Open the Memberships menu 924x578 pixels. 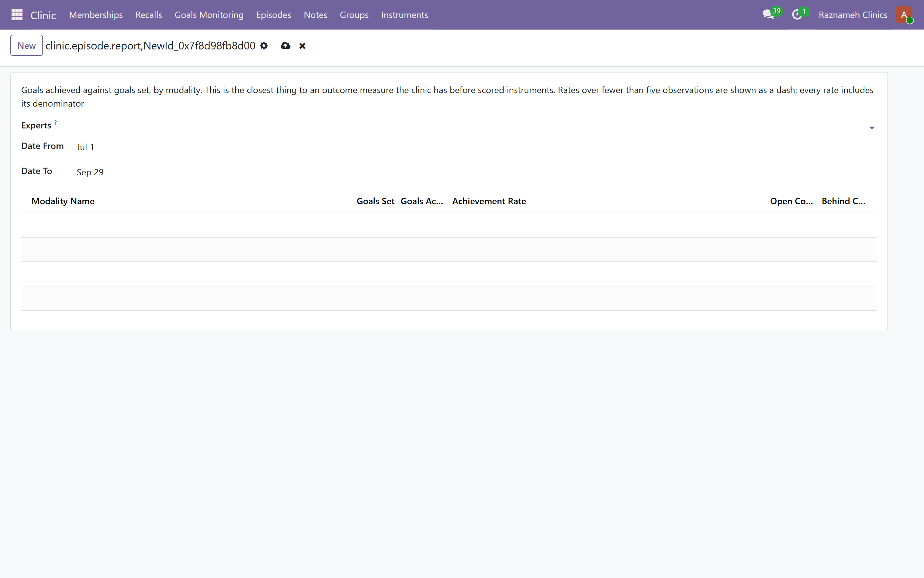96,15
